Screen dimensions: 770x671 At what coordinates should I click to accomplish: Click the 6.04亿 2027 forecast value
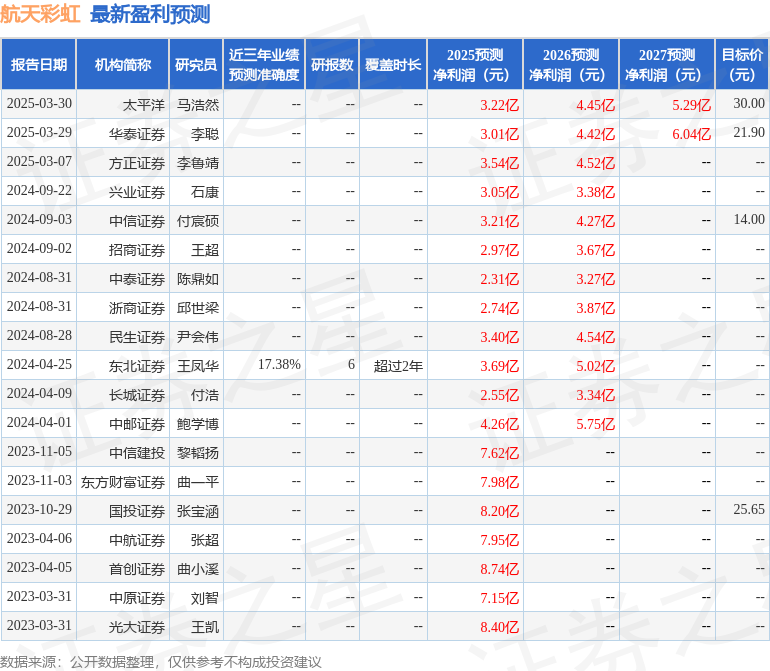coord(691,134)
